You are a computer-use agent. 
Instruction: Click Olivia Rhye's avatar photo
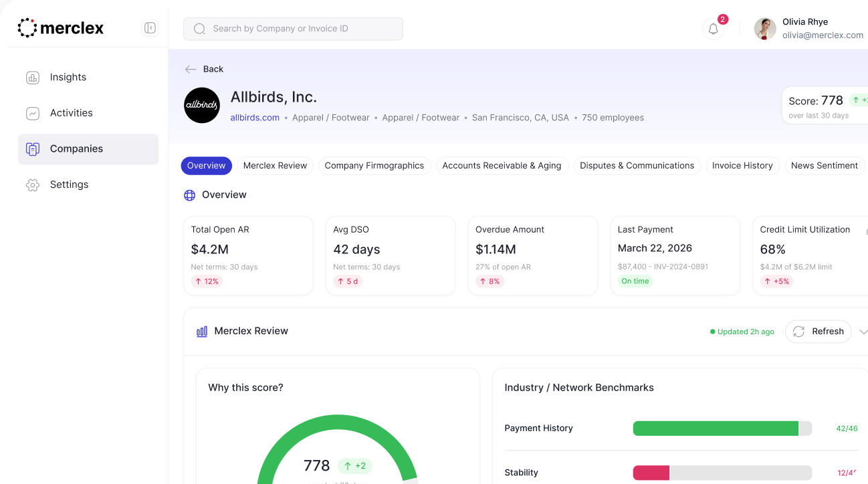[x=765, y=29]
